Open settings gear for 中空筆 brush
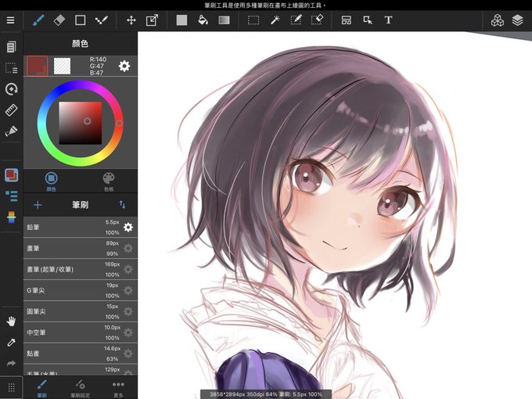Image resolution: width=532 pixels, height=399 pixels. click(x=128, y=332)
